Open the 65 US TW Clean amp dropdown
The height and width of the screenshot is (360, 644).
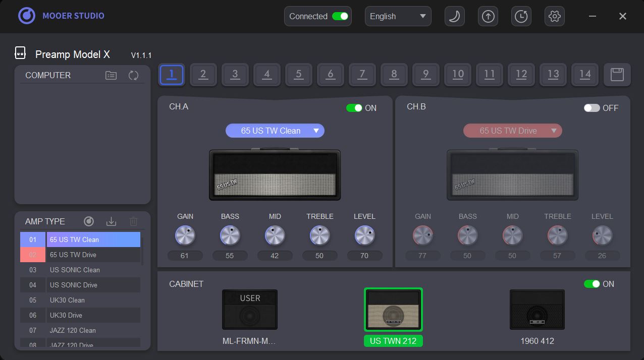[x=275, y=131]
